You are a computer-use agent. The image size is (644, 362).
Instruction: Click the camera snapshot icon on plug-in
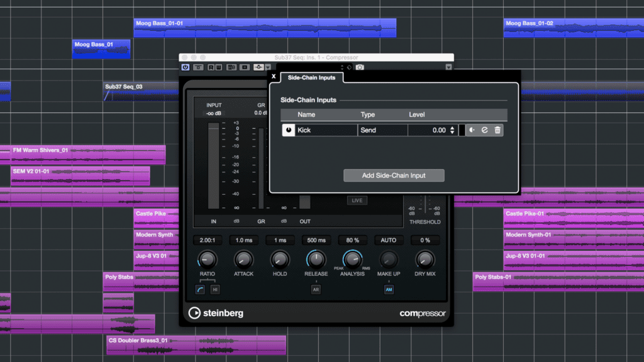coord(360,67)
